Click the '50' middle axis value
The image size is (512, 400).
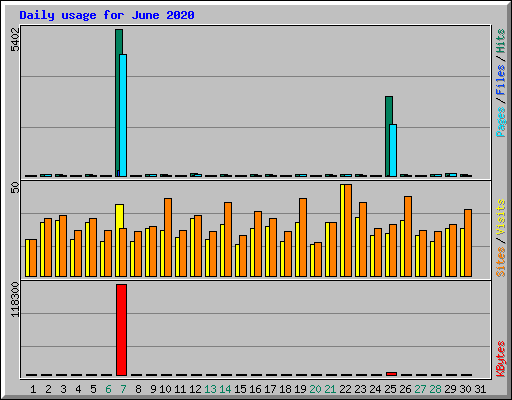click(x=15, y=187)
